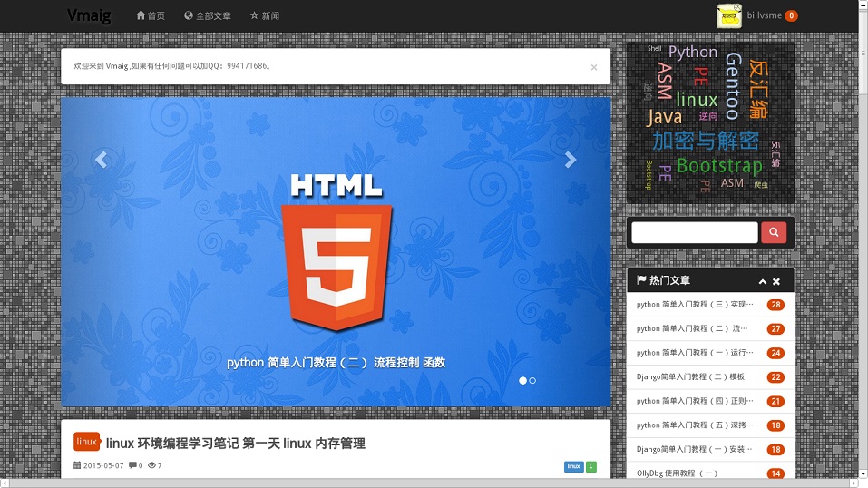Select the Gentoo tag in the tag cloud
868x488 pixels.
[733, 86]
